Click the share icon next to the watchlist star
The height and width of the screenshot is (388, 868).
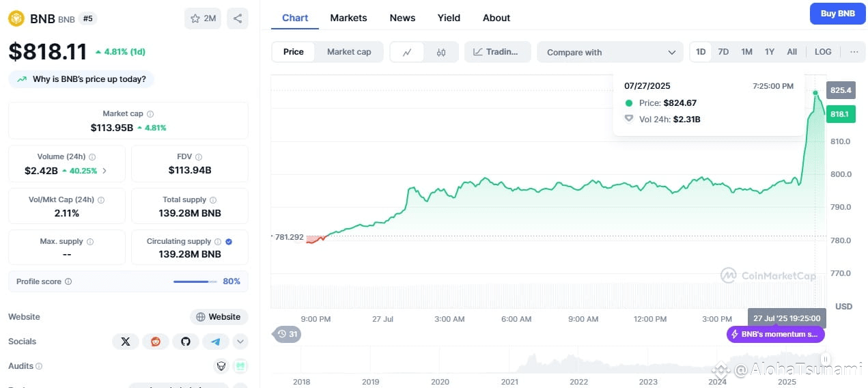pos(237,18)
